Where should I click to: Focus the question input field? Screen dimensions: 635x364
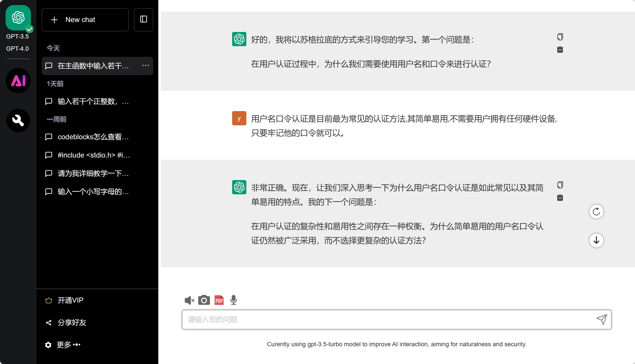pos(388,320)
